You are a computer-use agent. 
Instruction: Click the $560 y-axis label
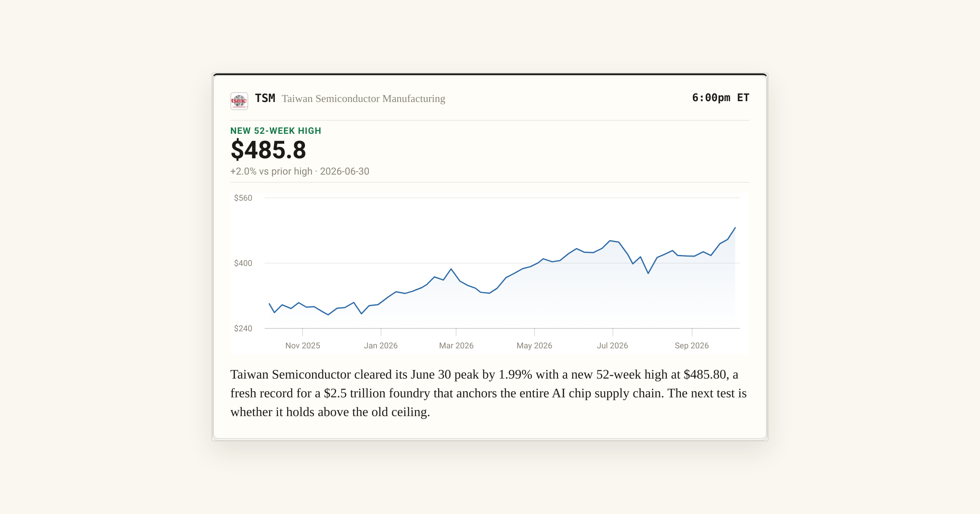pos(243,198)
